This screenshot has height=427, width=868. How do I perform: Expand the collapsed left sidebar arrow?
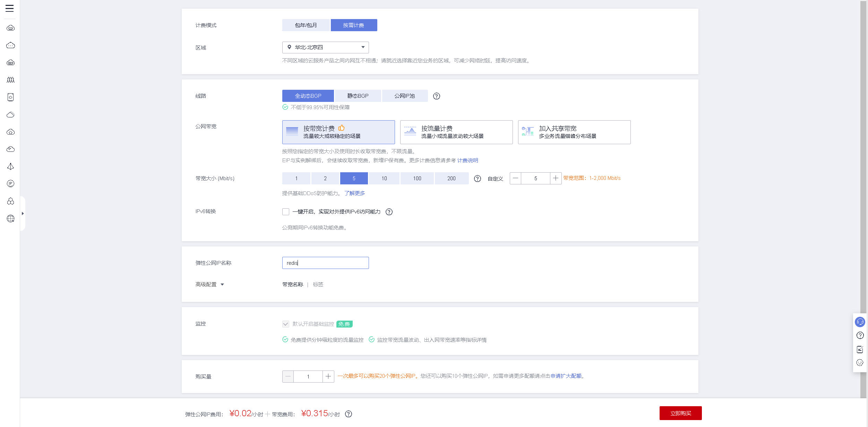coord(23,214)
